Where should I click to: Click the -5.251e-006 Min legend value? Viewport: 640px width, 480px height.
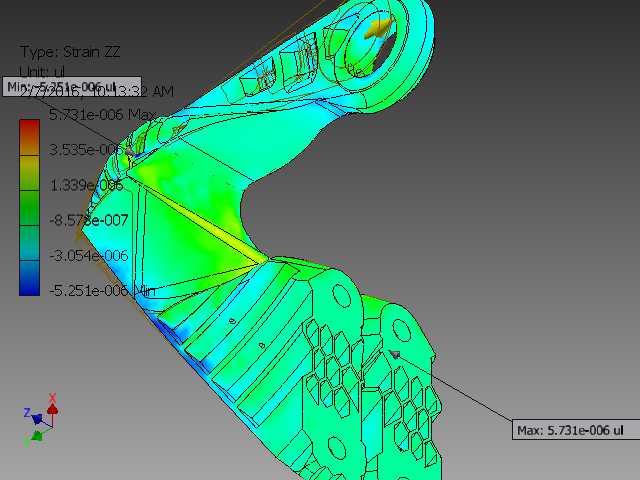point(102,291)
